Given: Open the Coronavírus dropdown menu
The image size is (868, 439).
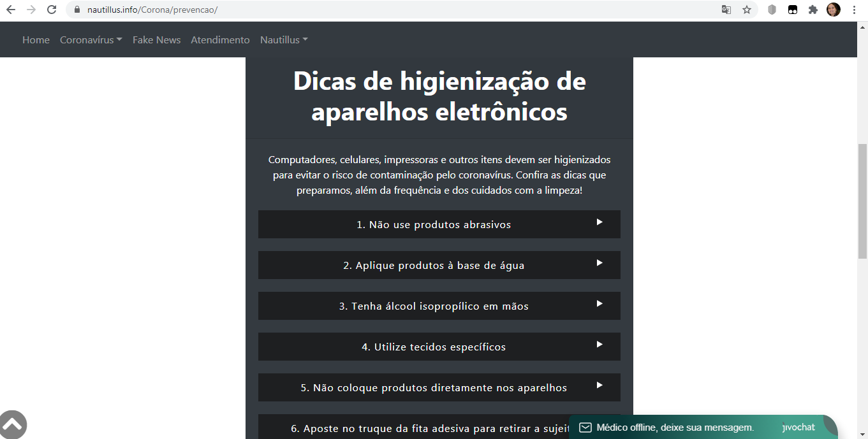Looking at the screenshot, I should [91, 40].
